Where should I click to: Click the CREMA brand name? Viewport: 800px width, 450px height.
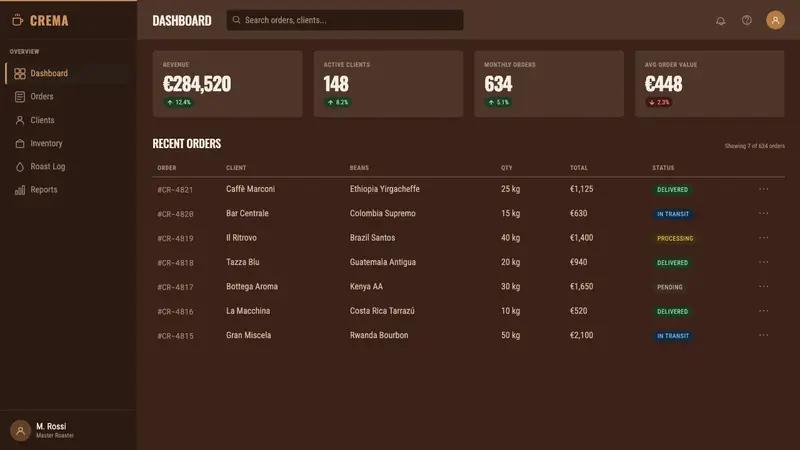pyautogui.click(x=49, y=20)
